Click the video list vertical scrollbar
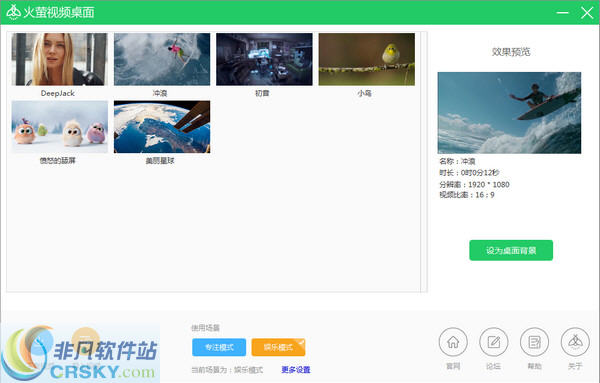This screenshot has width=600, height=383. pyautogui.click(x=424, y=162)
